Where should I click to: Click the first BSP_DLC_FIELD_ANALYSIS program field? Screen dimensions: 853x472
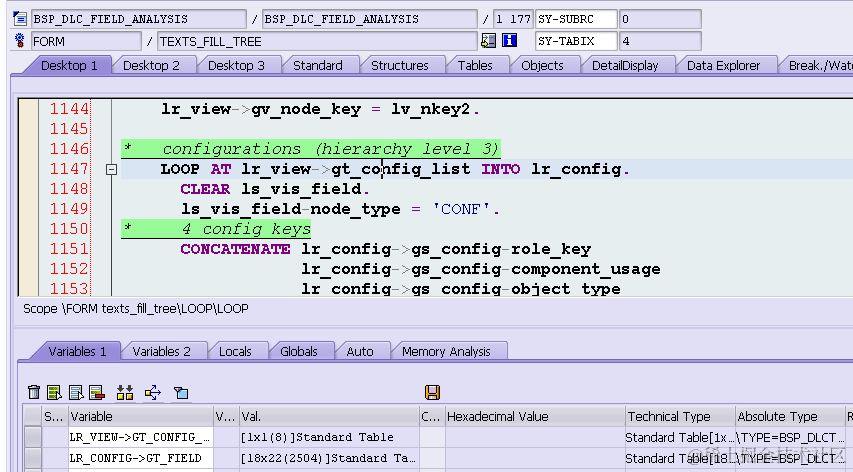pos(139,19)
